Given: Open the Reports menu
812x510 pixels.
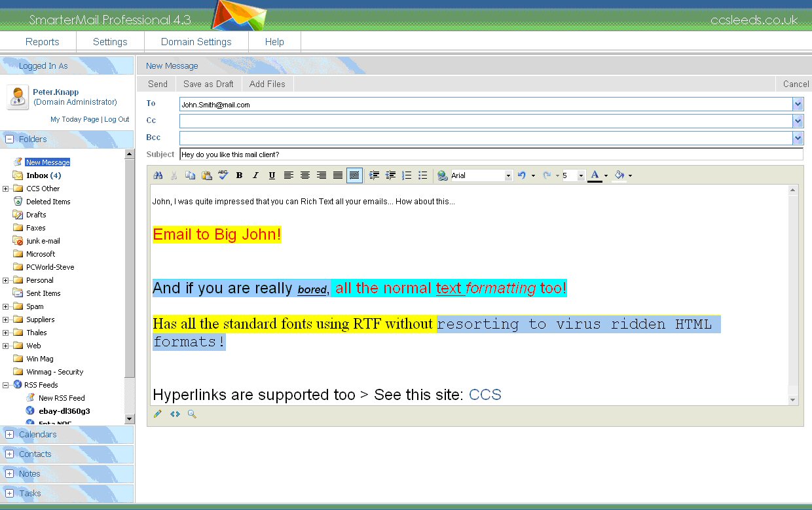Looking at the screenshot, I should point(43,42).
